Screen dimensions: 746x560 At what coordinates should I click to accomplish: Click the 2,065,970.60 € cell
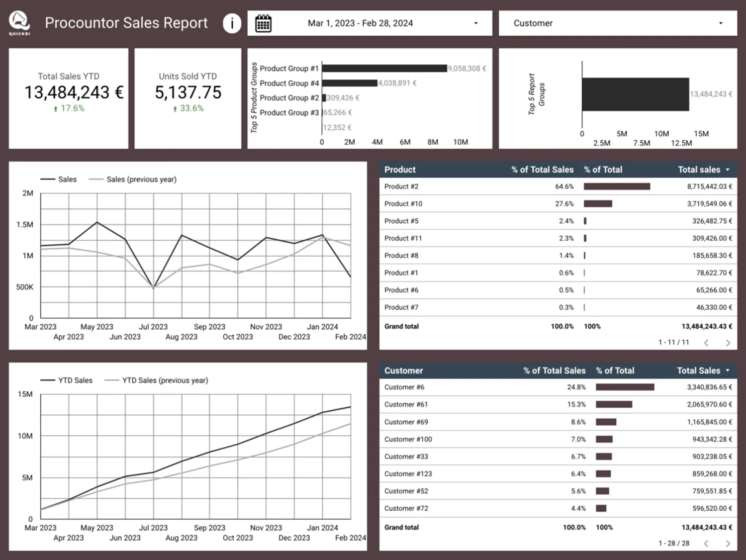click(x=710, y=405)
